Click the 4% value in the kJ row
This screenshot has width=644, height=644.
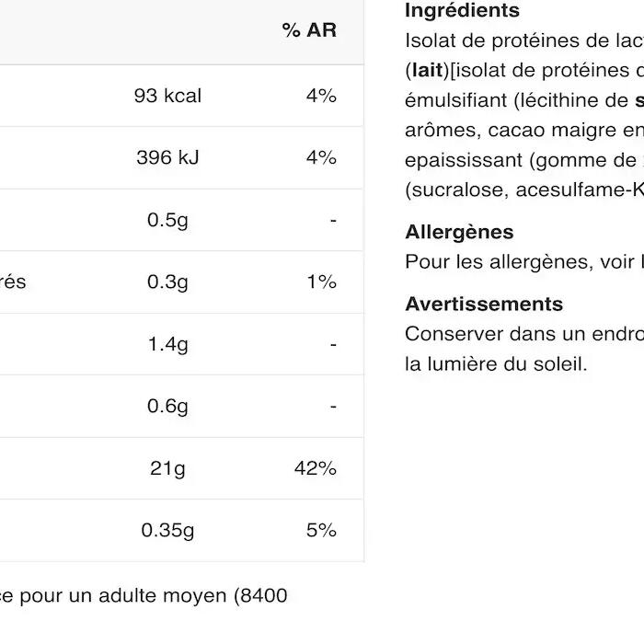coord(321,157)
